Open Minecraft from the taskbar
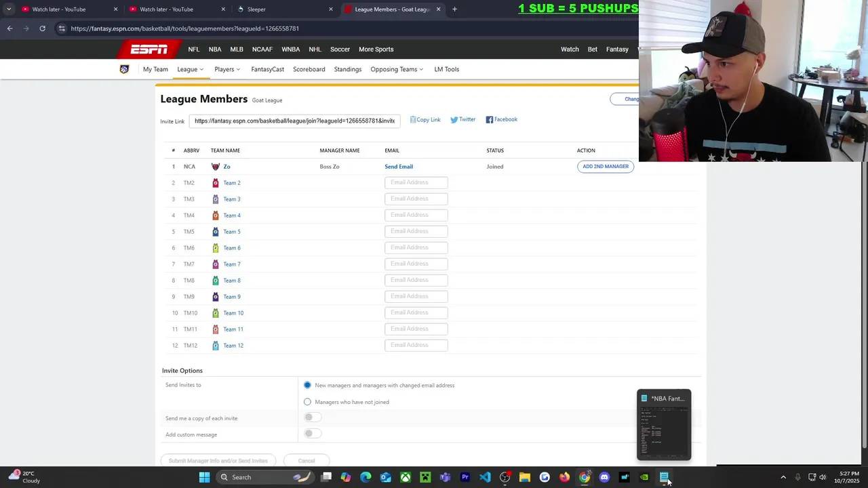This screenshot has width=868, height=488. tap(425, 477)
